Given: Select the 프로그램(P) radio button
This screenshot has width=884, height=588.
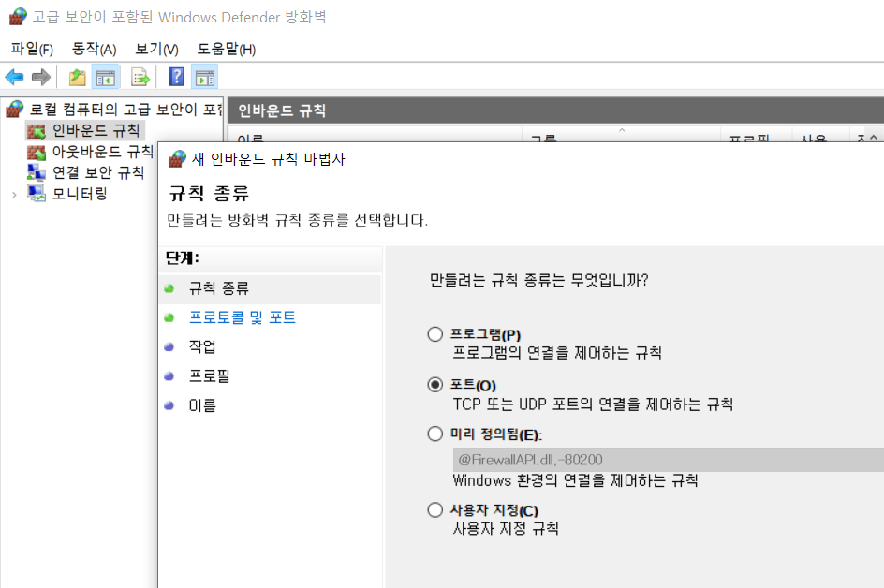Looking at the screenshot, I should (x=435, y=334).
